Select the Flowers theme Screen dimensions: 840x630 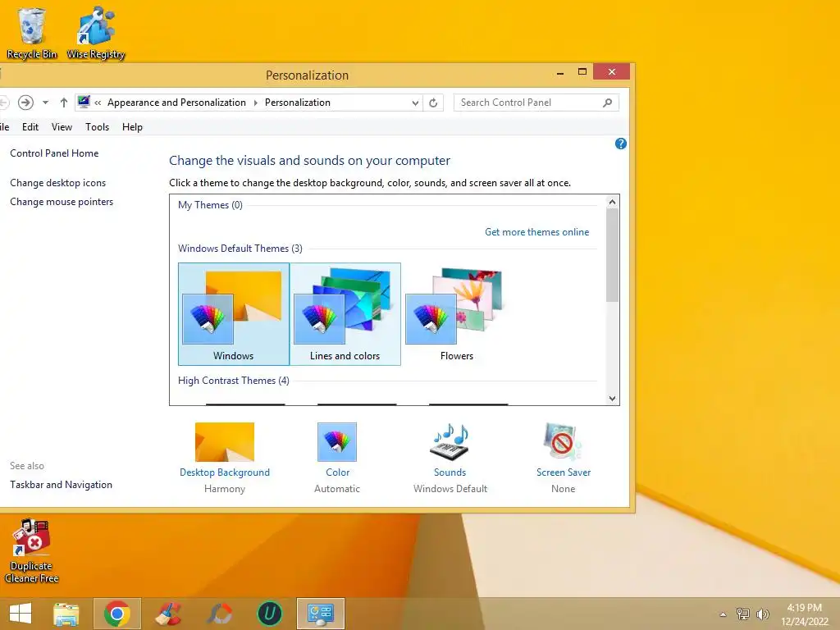[456, 314]
